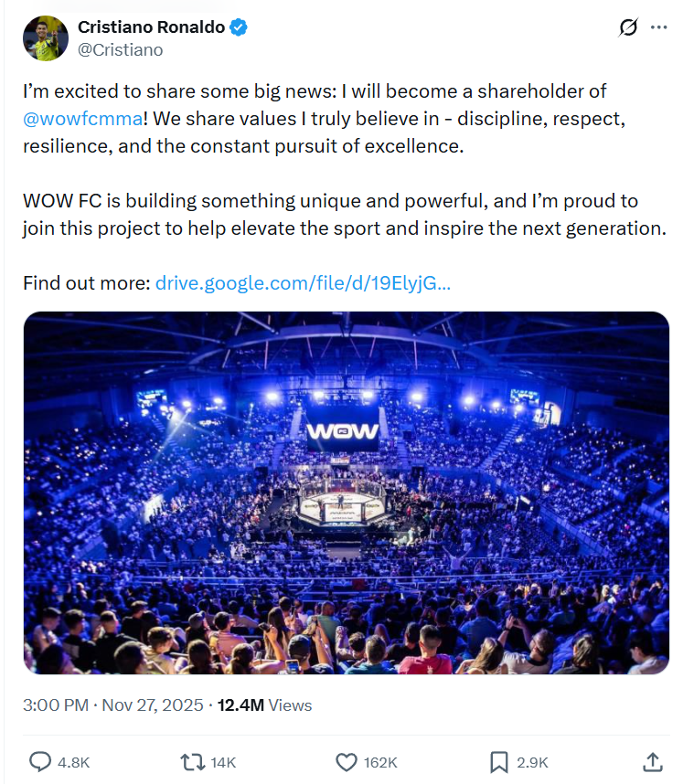Click the blue verified badge
Image resolution: width=683 pixels, height=784 pixels.
[x=239, y=27]
